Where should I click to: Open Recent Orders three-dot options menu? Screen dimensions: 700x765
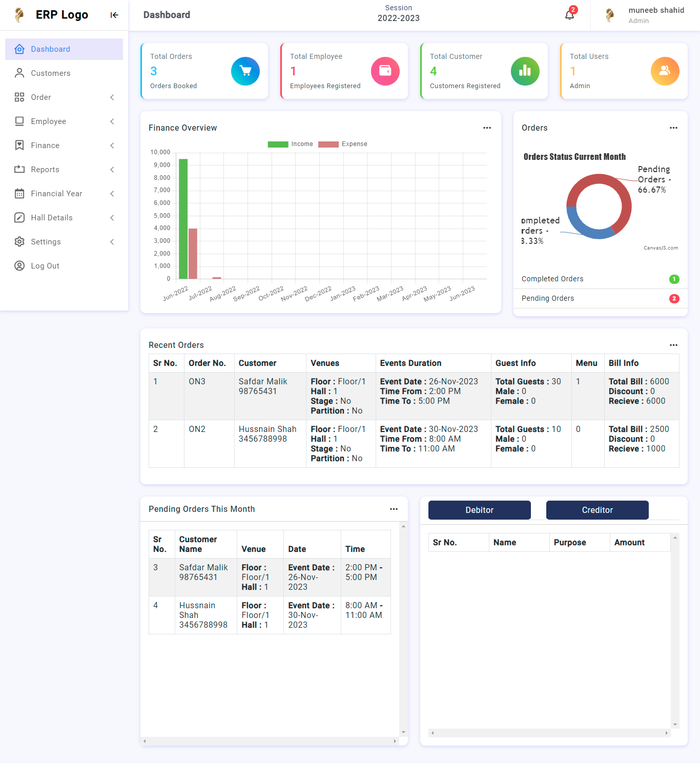click(x=673, y=345)
